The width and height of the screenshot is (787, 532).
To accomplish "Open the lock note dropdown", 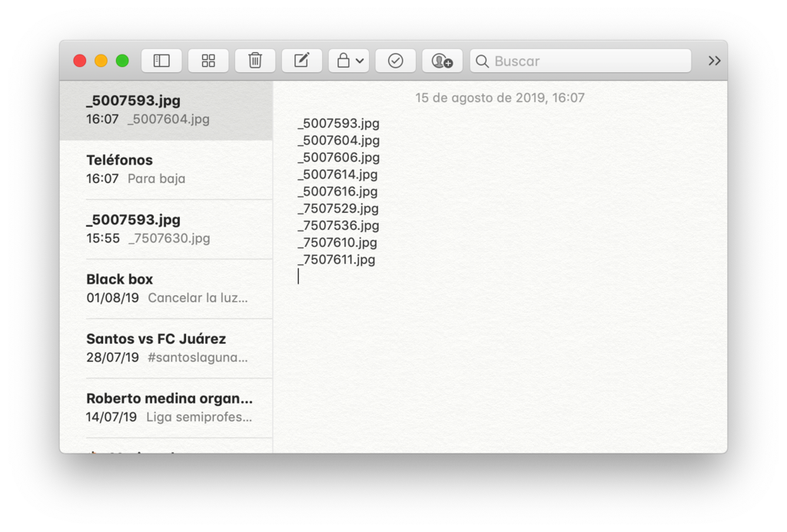I will (x=349, y=61).
